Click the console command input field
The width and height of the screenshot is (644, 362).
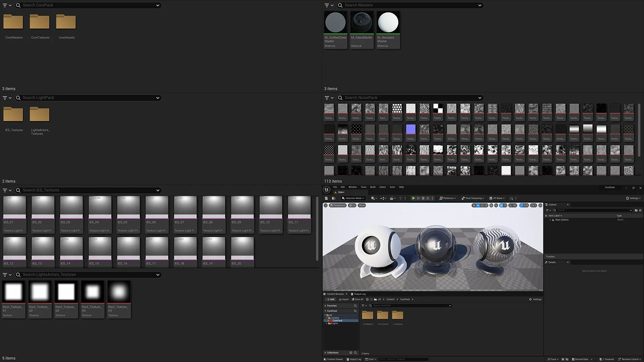click(x=404, y=359)
